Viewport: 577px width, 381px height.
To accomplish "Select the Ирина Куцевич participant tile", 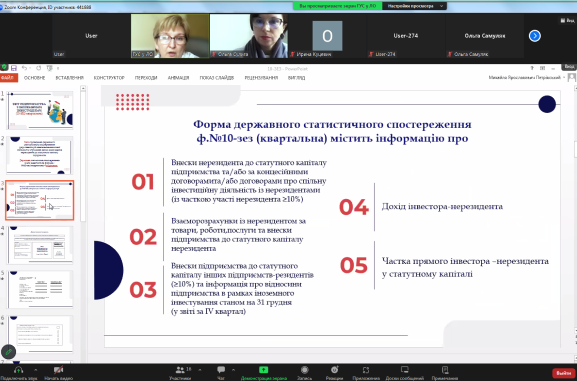I will point(327,36).
